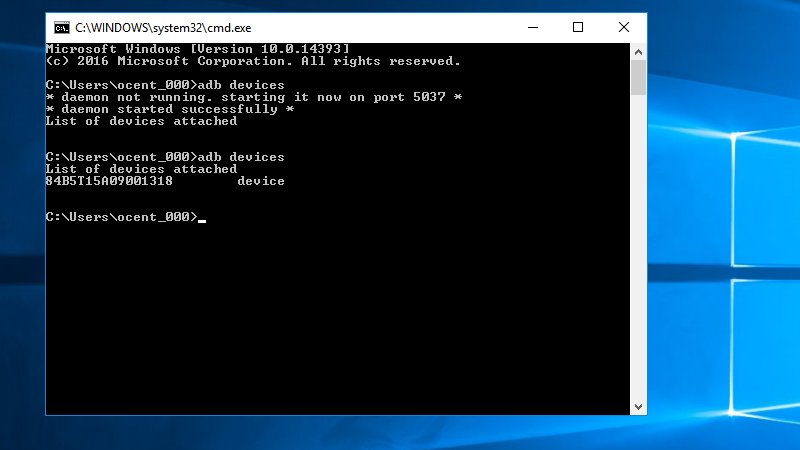Screen dimensions: 800x450
Task: Click the 'daemon not running' line
Action: tap(254, 97)
